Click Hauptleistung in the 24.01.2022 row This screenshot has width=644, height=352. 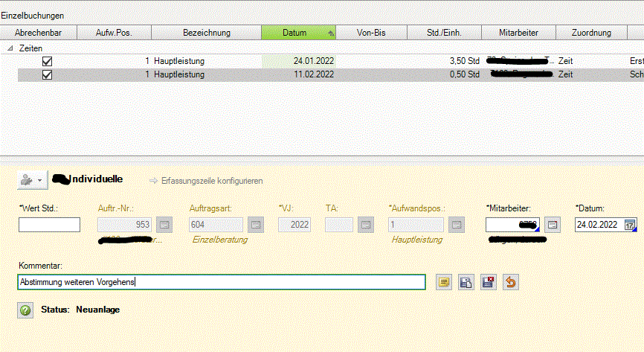[x=179, y=61]
